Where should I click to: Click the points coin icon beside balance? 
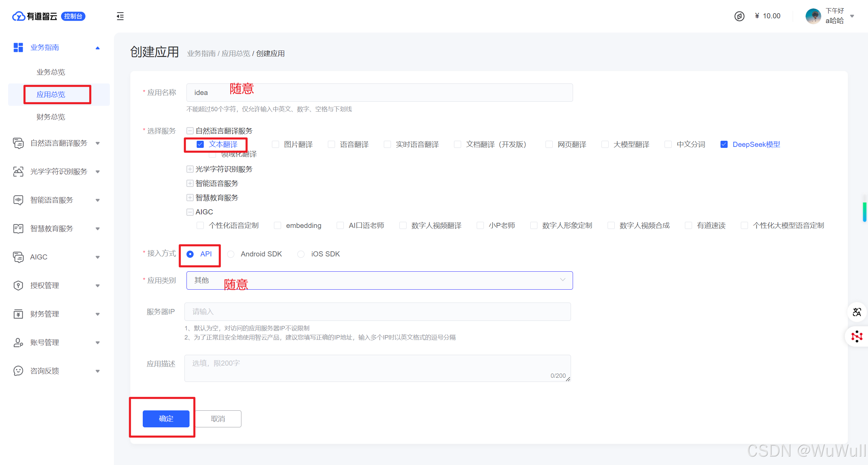tap(739, 16)
